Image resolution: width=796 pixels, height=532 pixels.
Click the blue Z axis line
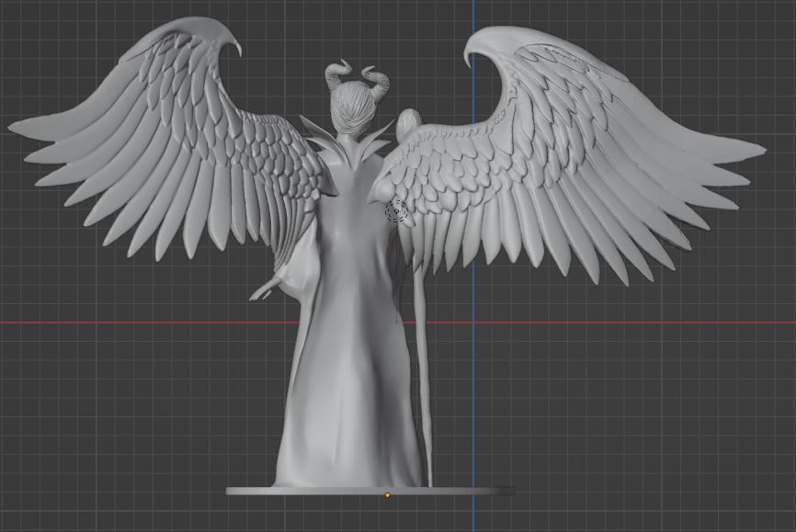(x=473, y=413)
